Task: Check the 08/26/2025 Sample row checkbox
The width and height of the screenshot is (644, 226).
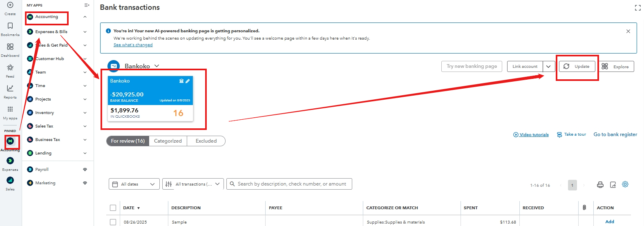Action: 113,222
